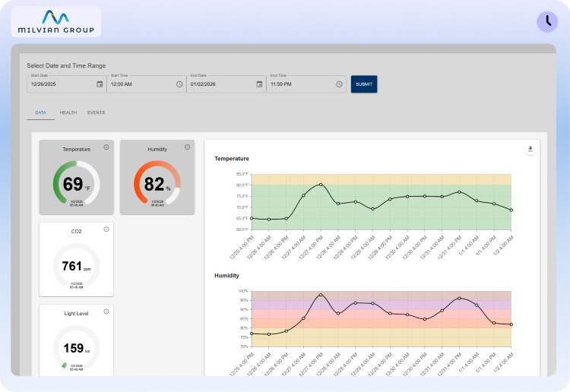Click the Start Date field showing 12/26/2025
This screenshot has width=570, height=392.
61,84
